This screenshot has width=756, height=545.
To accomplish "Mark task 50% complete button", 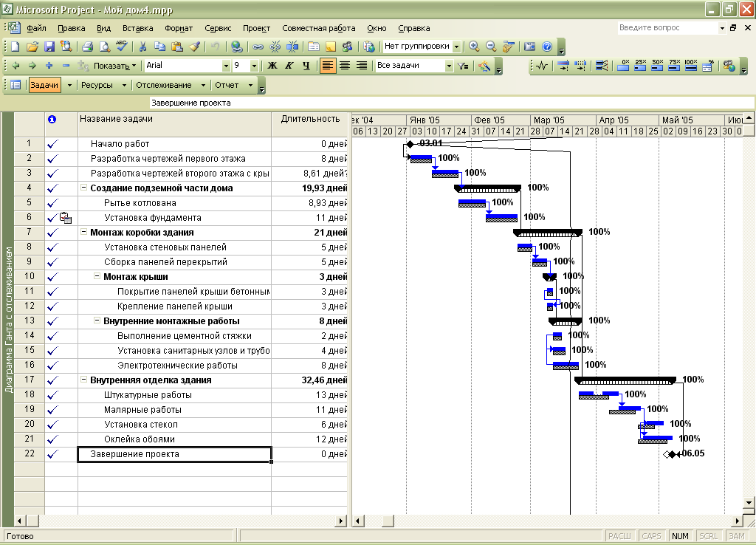I will tap(657, 66).
